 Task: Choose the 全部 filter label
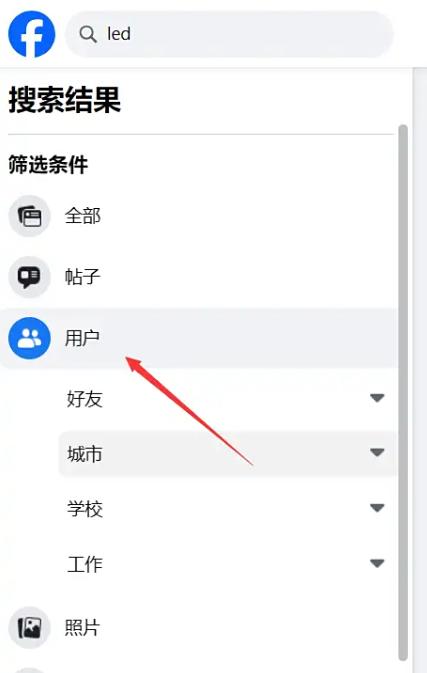[83, 216]
